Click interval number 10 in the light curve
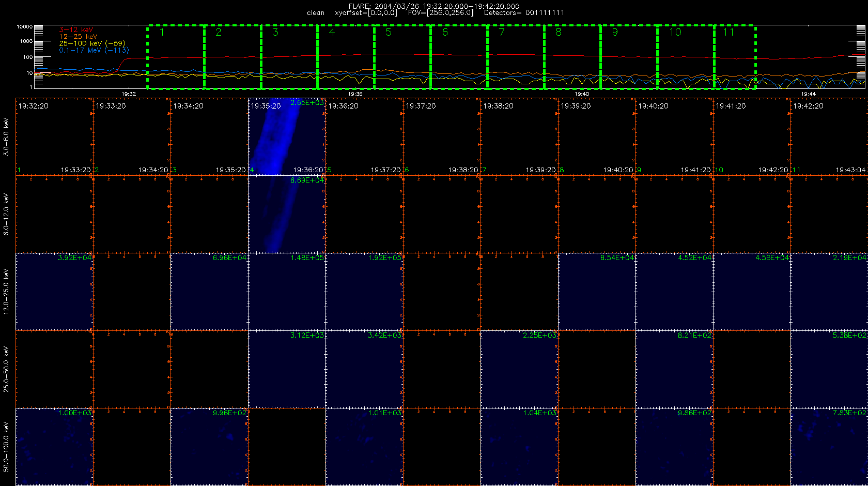868x486 pixels. coord(675,32)
